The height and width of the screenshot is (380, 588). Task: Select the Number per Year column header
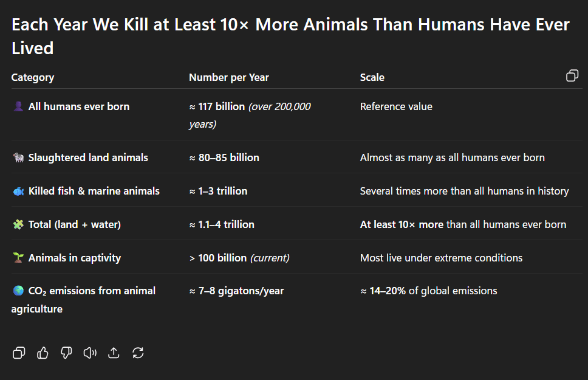(228, 77)
